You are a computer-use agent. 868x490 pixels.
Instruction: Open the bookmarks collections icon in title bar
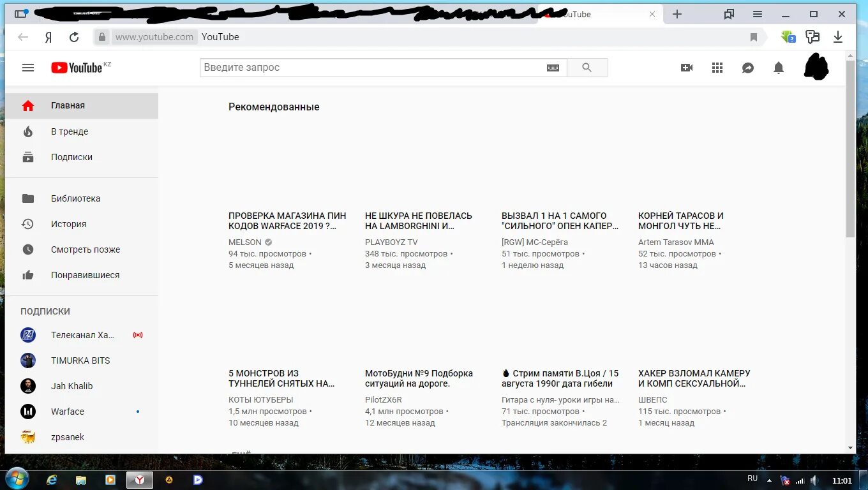click(730, 14)
